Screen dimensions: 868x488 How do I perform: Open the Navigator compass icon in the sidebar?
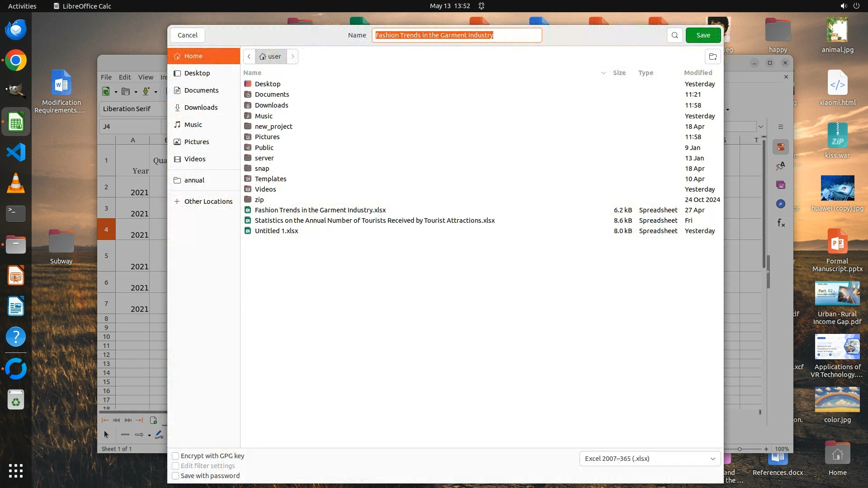[781, 204]
